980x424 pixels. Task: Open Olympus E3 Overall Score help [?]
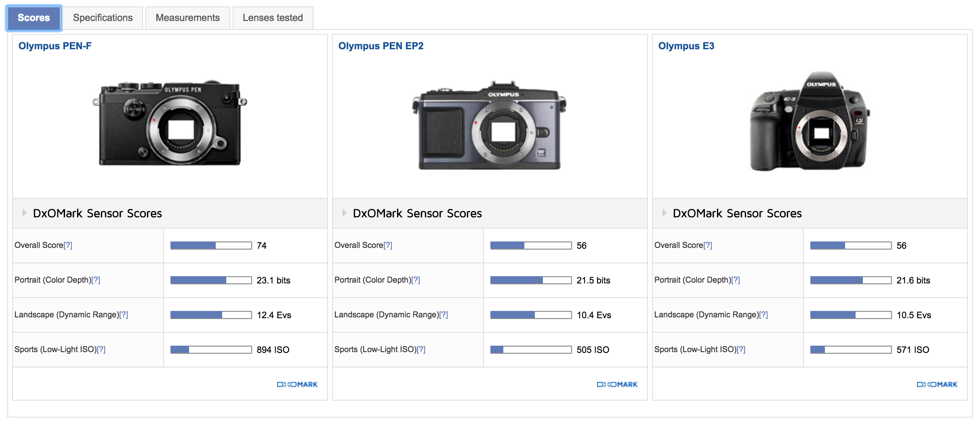tap(708, 245)
